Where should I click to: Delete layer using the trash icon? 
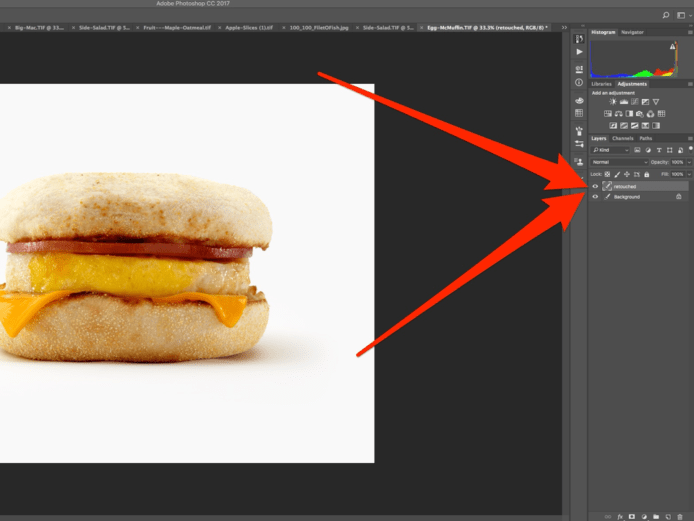click(680, 516)
